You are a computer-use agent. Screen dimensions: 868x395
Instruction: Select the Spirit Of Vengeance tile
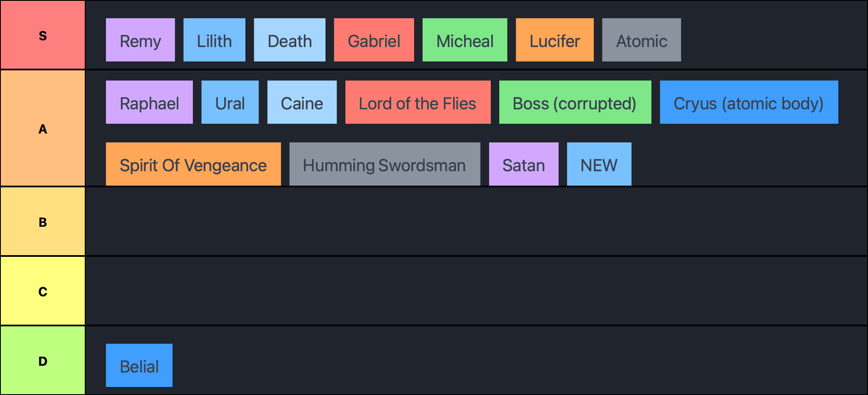193,164
